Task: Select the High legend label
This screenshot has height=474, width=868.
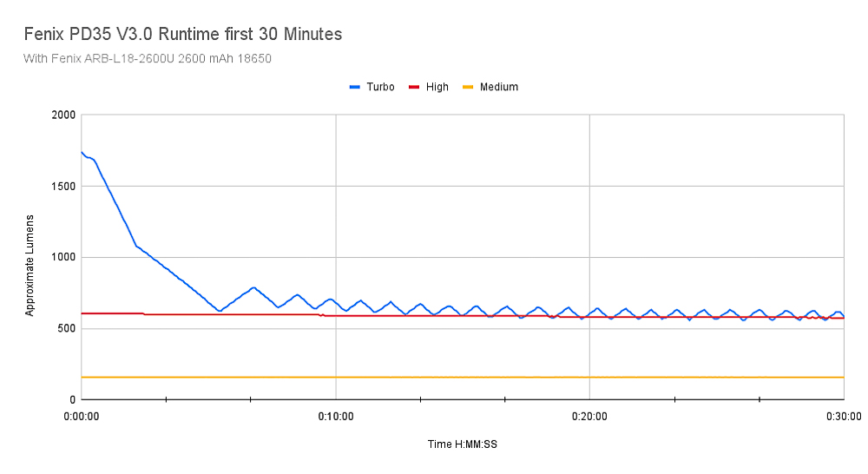Action: [437, 87]
